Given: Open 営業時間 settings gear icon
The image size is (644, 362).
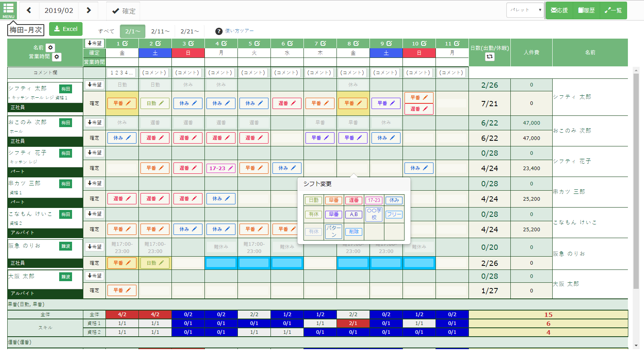Looking at the screenshot, I should click(57, 57).
